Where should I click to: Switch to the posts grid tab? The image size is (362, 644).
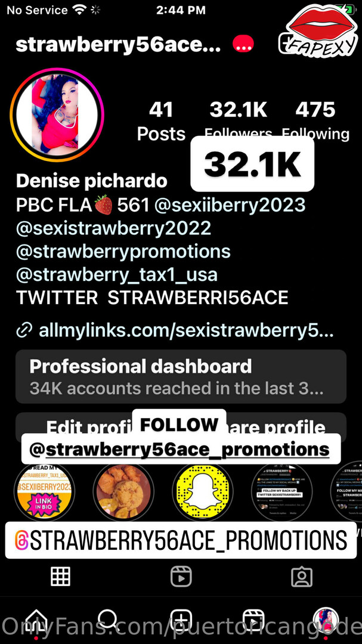60,576
